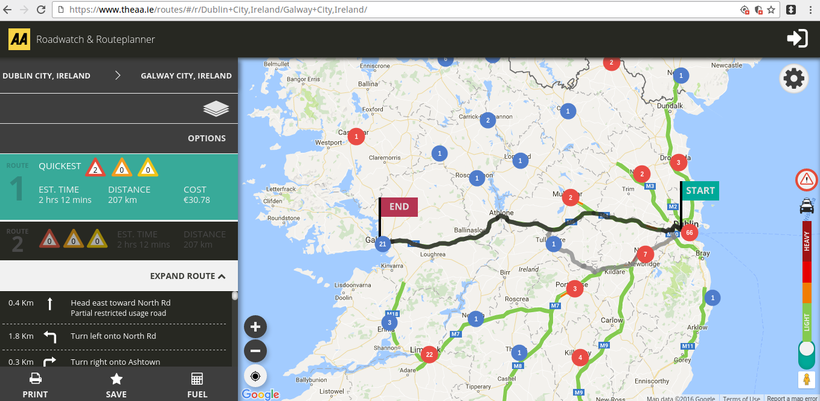
Task: Select Route 1 quickest
Action: [x=119, y=187]
